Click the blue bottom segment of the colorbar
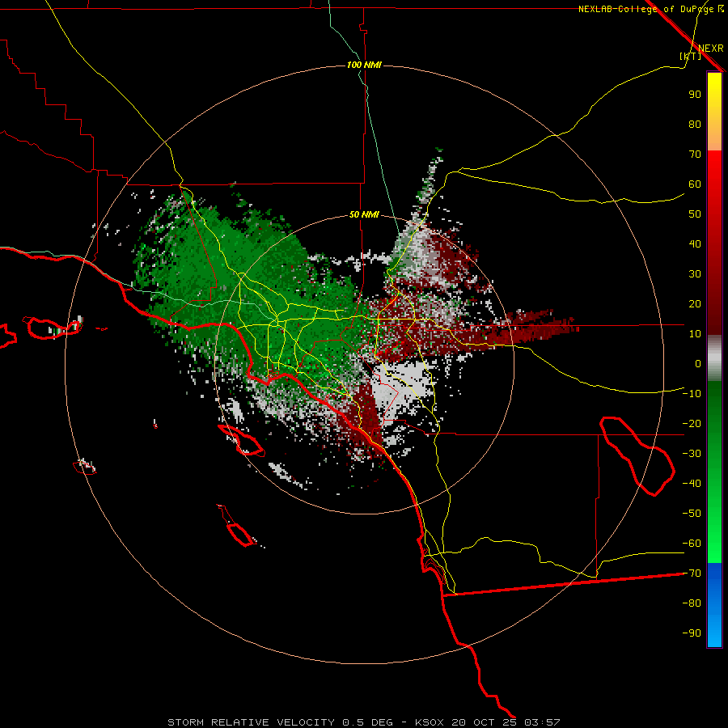728x728 pixels. [x=714, y=605]
